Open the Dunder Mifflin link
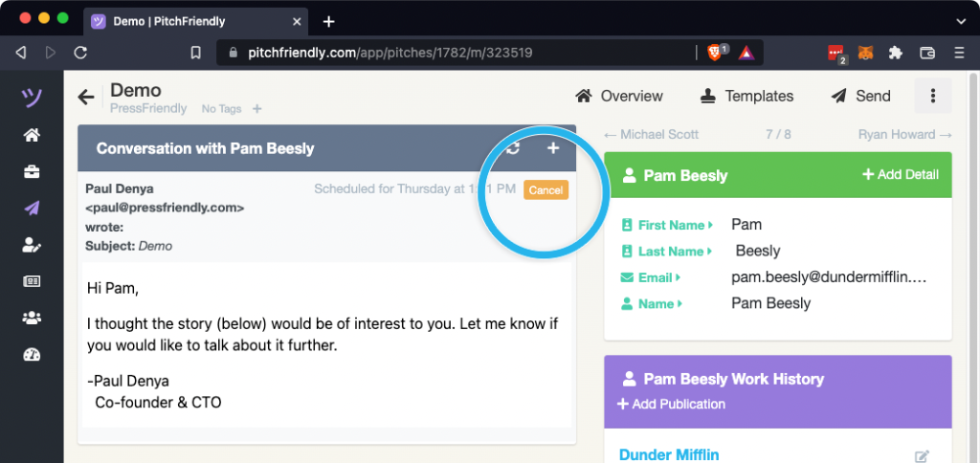 (669, 455)
